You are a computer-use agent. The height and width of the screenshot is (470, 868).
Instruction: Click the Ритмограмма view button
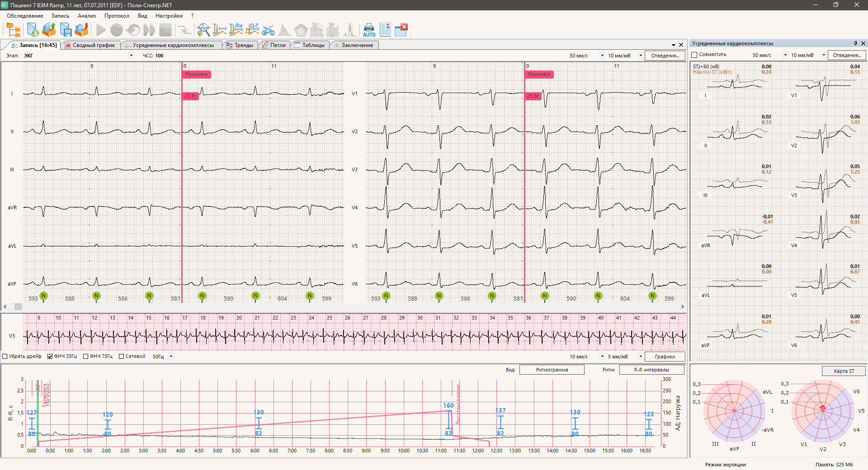click(552, 370)
